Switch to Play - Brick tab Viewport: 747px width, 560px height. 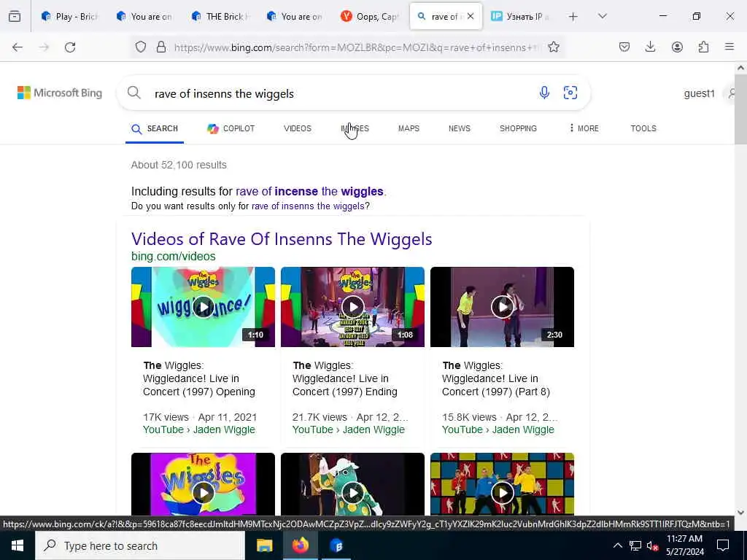tap(69, 17)
